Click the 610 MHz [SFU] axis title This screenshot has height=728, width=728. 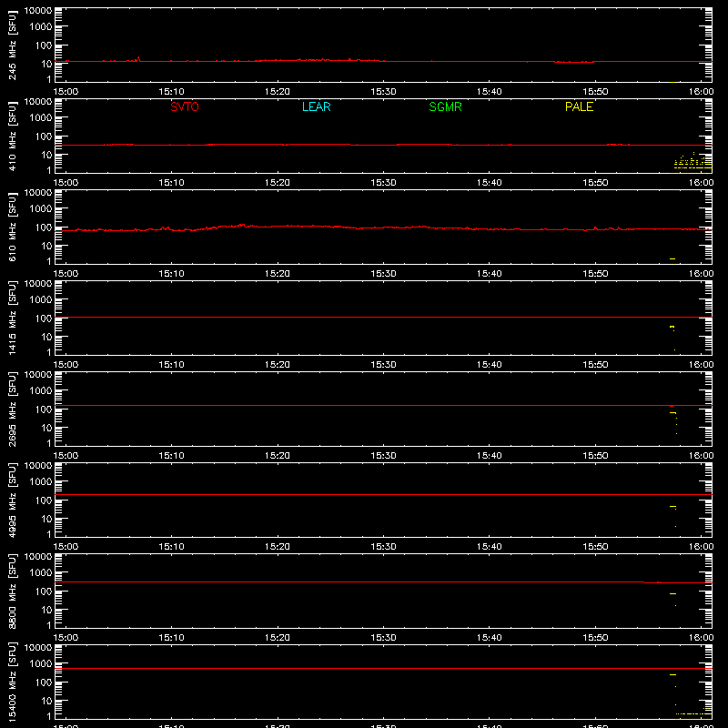pos(12,227)
